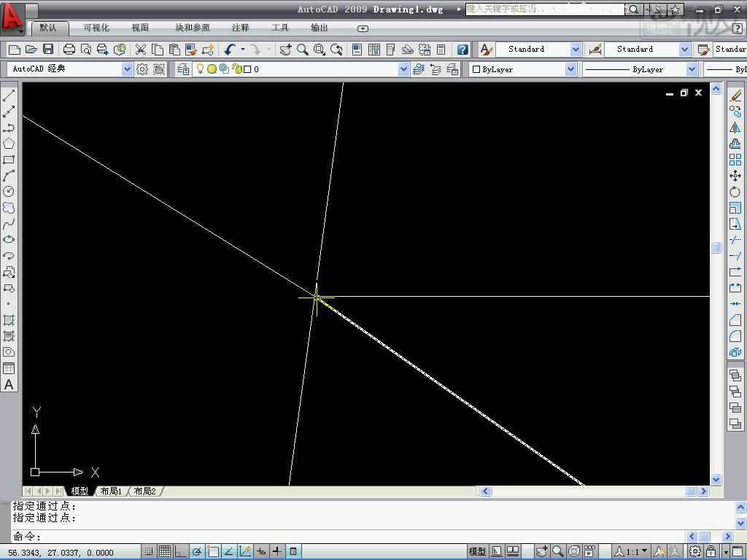This screenshot has height=560, width=747.
Task: Select the Revision Cloud tool
Action: click(9, 208)
